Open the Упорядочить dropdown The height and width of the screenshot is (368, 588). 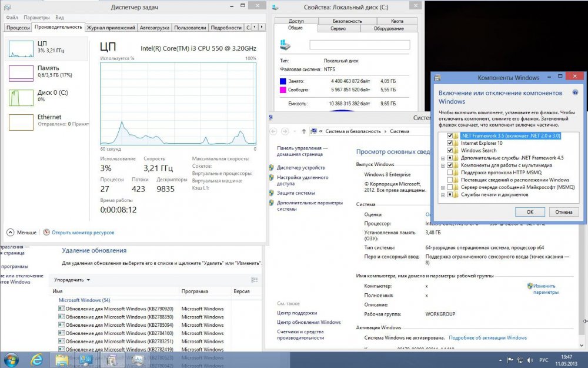coord(72,280)
